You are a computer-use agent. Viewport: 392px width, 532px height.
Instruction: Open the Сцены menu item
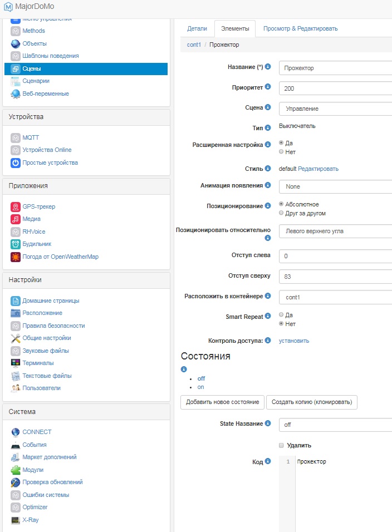(86, 69)
